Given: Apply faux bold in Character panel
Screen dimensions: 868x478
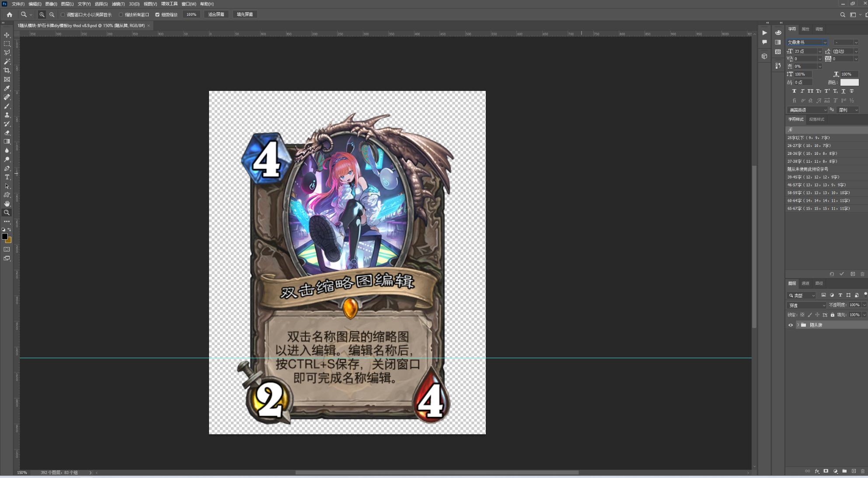Looking at the screenshot, I should (794, 91).
